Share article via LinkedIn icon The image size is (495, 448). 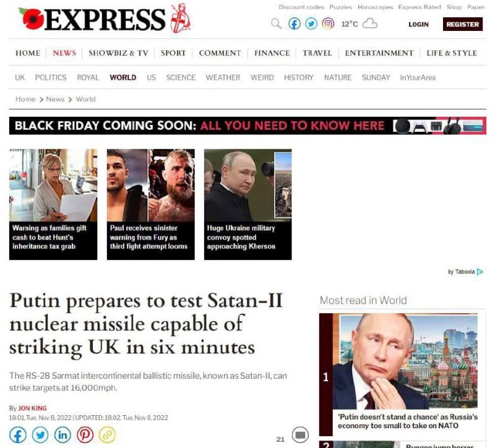click(x=62, y=435)
